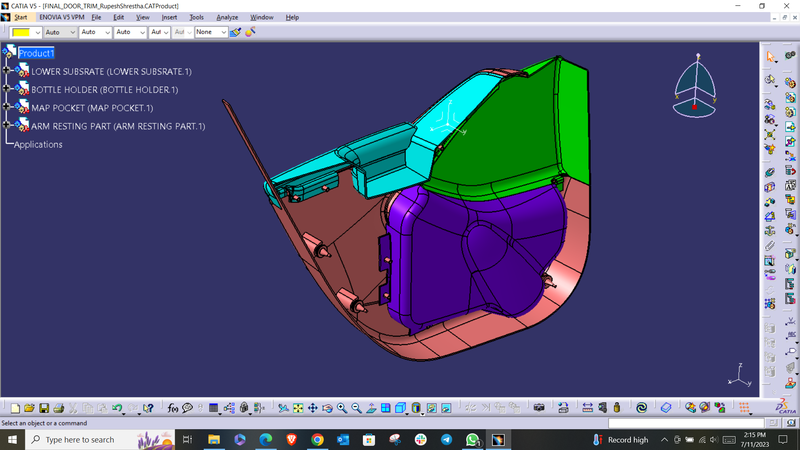The width and height of the screenshot is (800, 450).
Task: Click the paint brush icon in Graphic Properties
Action: click(235, 32)
